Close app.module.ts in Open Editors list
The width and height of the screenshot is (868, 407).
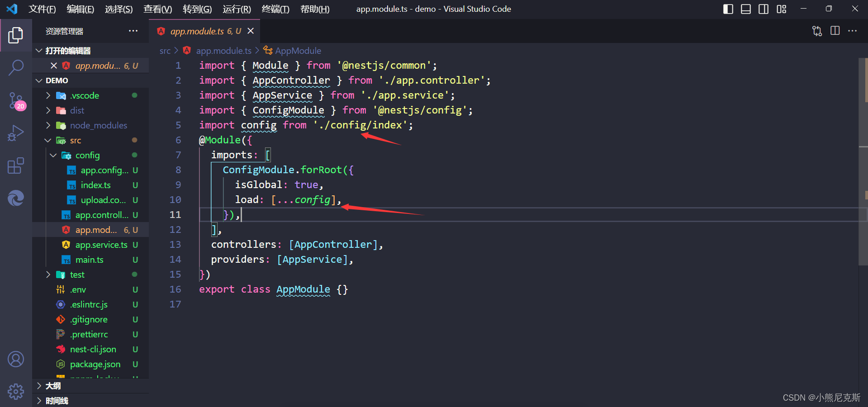click(x=54, y=66)
